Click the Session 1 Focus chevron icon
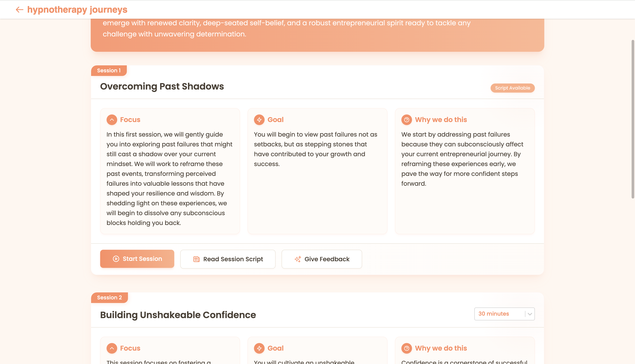This screenshot has height=364, width=635. pyautogui.click(x=112, y=120)
